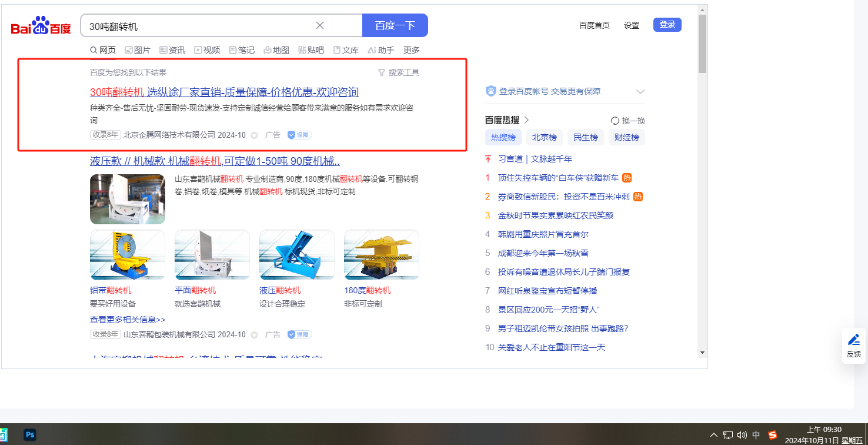Click the 搜索工具 filter icon
Image resolution: width=868 pixels, height=445 pixels.
[x=382, y=72]
